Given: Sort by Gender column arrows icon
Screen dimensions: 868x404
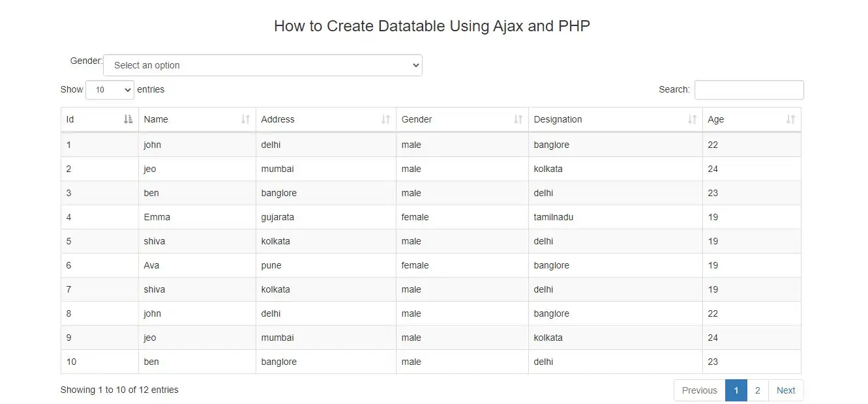Looking at the screenshot, I should pyautogui.click(x=518, y=119).
